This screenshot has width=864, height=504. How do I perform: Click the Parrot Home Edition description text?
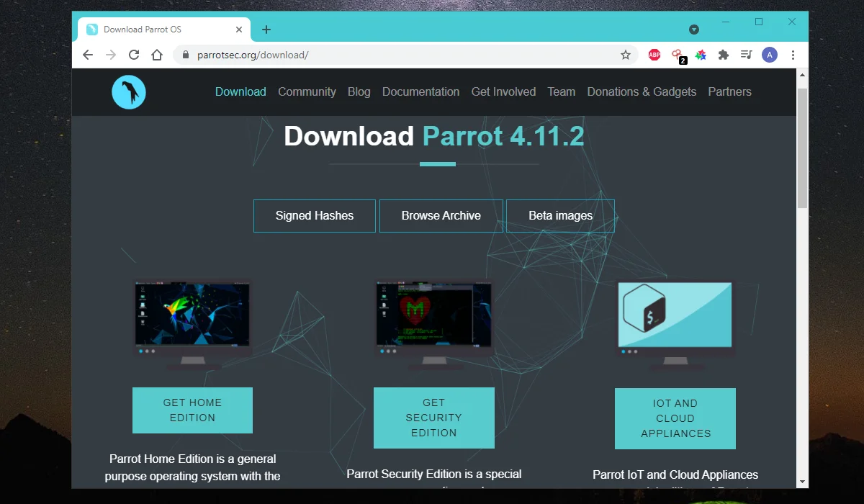[192, 467]
